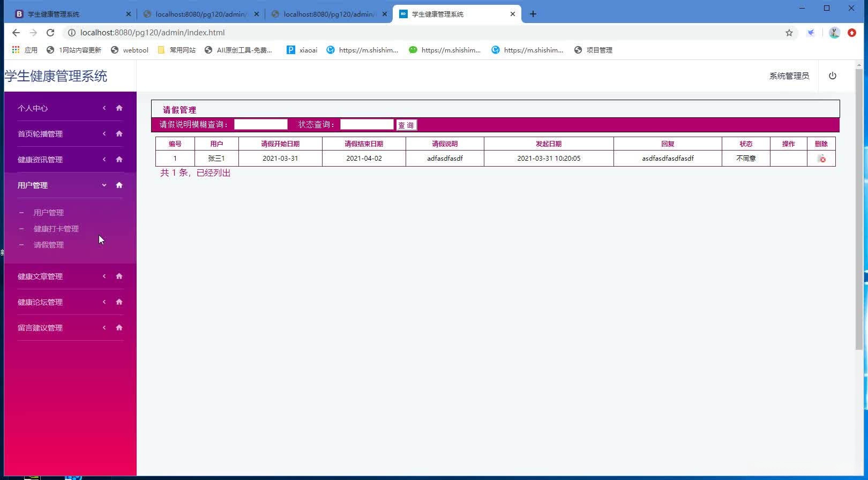Open the webtool bookmark
Image resolution: width=868 pixels, height=480 pixels.
click(130, 50)
